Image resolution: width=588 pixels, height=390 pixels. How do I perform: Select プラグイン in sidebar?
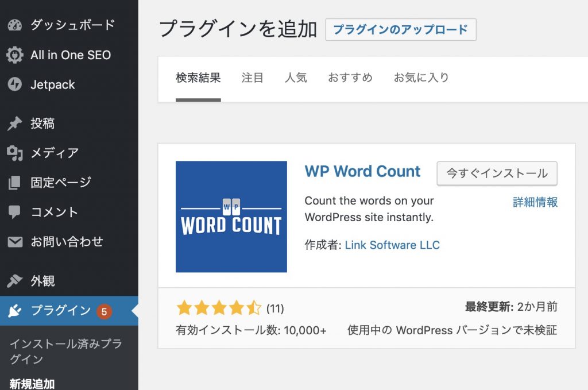tap(69, 311)
